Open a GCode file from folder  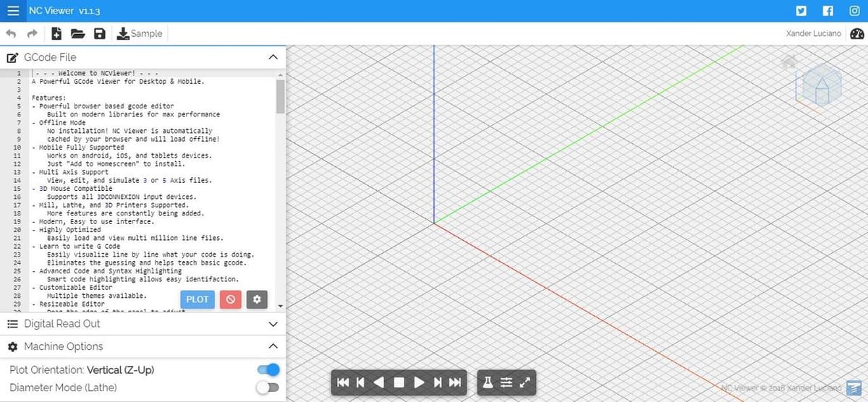click(x=77, y=33)
